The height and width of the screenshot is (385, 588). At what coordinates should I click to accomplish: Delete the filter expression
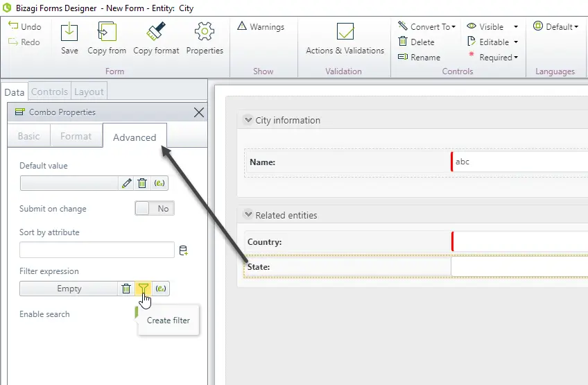(x=126, y=289)
